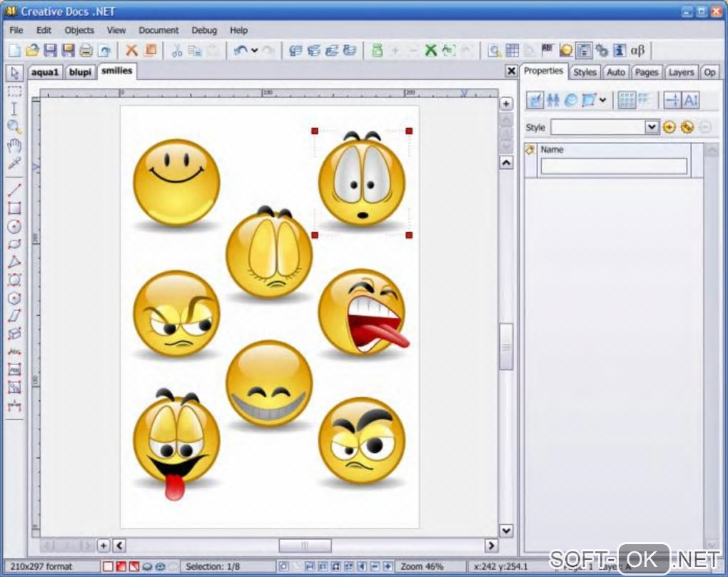
Task: Select the circle shape tool
Action: [14, 226]
